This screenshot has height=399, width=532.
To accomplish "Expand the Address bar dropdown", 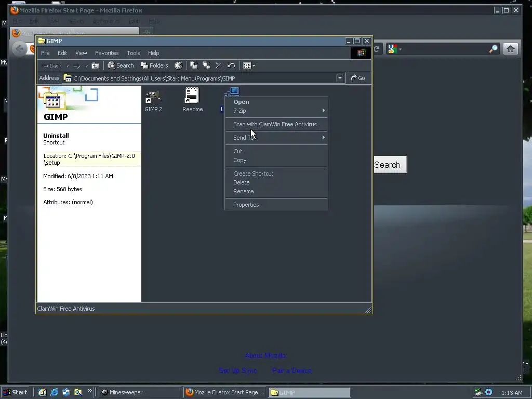I will pos(340,78).
